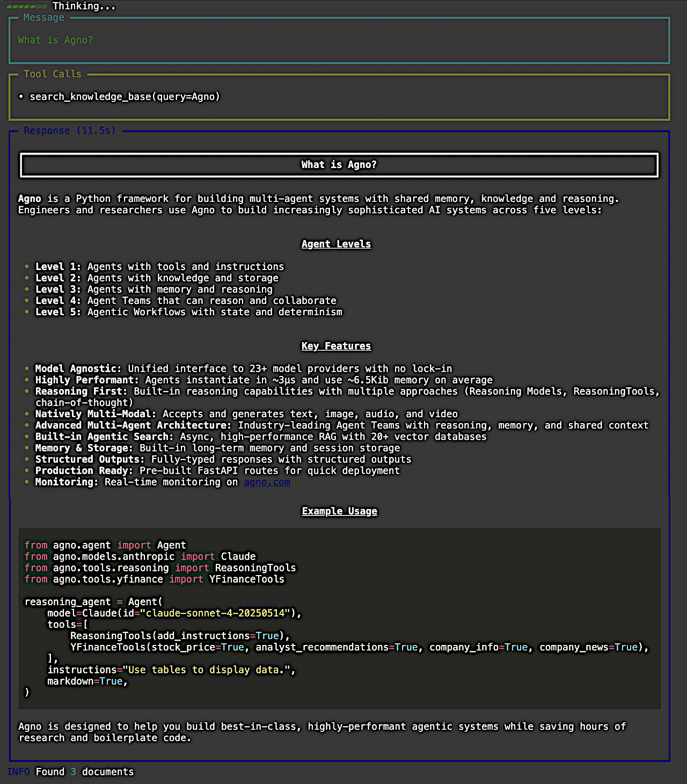Click the 'YFinanceTools(stock_price=True' code line
The height and width of the screenshot is (784, 687).
[360, 647]
